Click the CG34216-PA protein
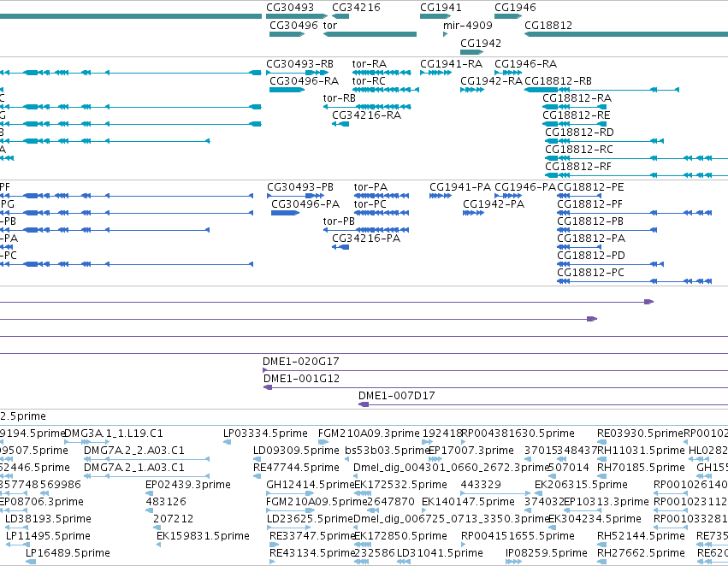This screenshot has height=566, width=728. pos(340,247)
